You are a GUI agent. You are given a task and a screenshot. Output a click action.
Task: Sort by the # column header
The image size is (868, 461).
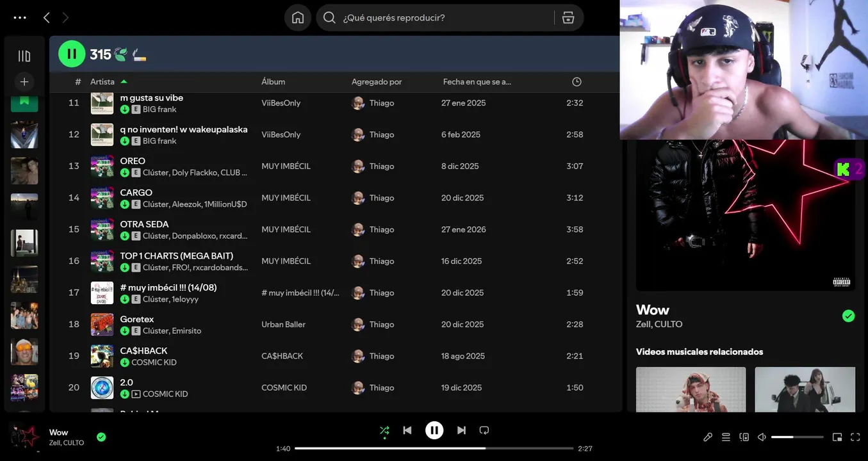coord(78,82)
